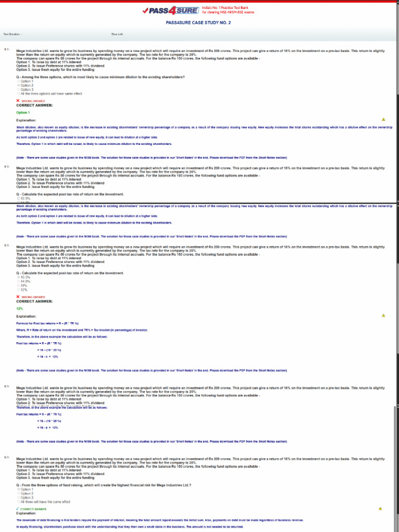The height and width of the screenshot is (532, 399).
Task: Click the green 'CORRECT ANSWER' label under Q3 options
Action: tap(33, 509)
